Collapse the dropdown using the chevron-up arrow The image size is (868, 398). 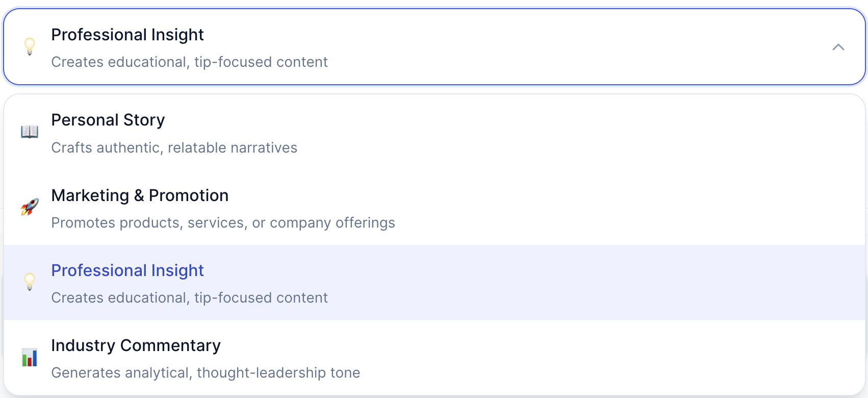838,47
